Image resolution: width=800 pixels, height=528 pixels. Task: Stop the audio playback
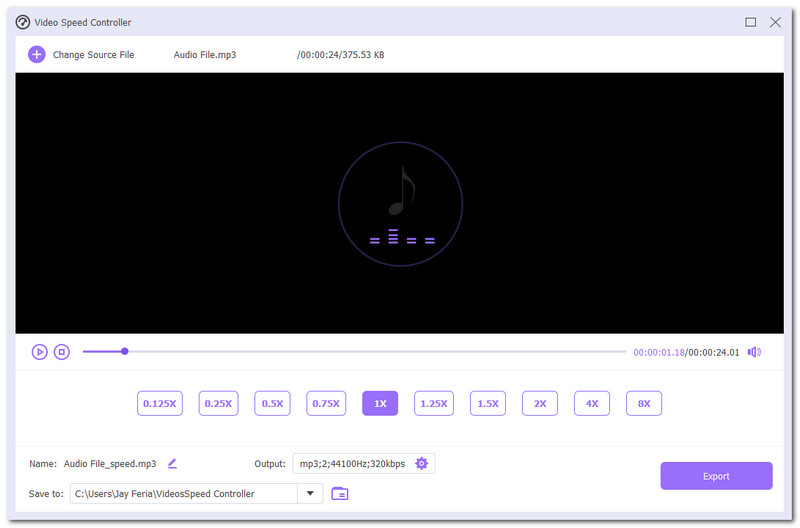click(x=62, y=352)
